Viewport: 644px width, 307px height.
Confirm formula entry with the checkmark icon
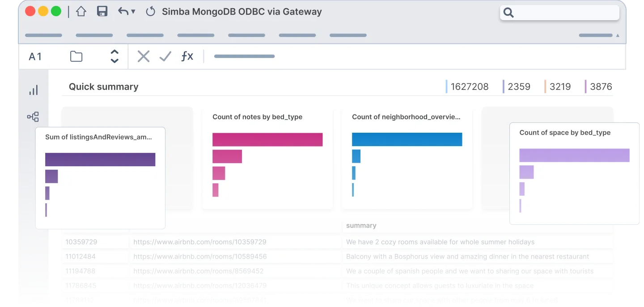[x=165, y=56]
